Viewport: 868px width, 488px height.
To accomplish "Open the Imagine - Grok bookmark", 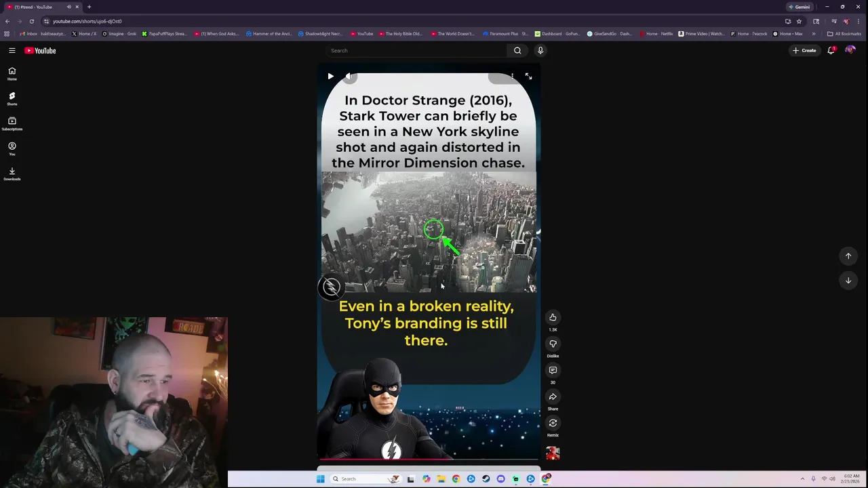I will click(119, 33).
